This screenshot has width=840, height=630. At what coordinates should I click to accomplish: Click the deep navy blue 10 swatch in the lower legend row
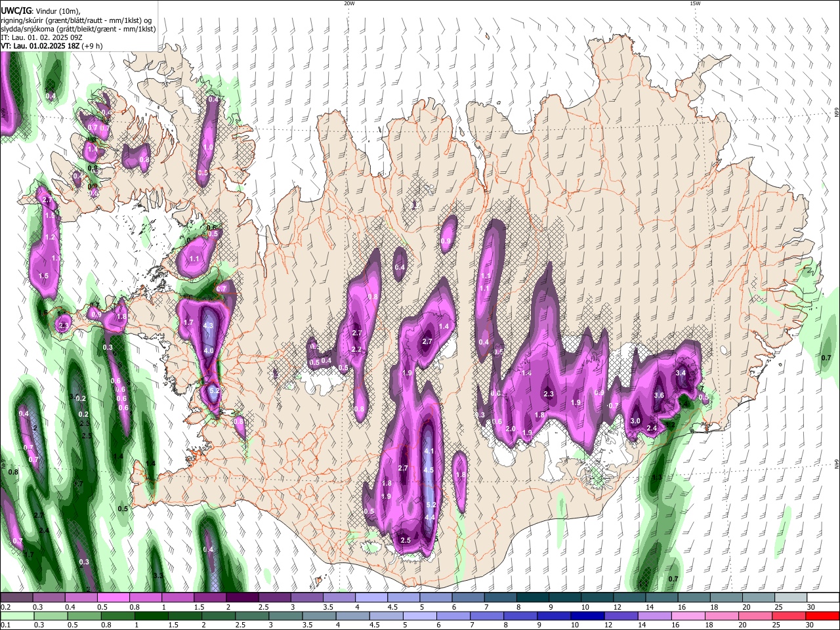pyautogui.click(x=586, y=616)
